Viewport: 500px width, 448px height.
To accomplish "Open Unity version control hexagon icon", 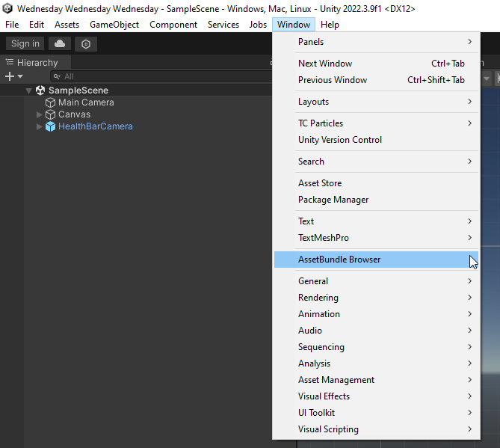I will [86, 43].
